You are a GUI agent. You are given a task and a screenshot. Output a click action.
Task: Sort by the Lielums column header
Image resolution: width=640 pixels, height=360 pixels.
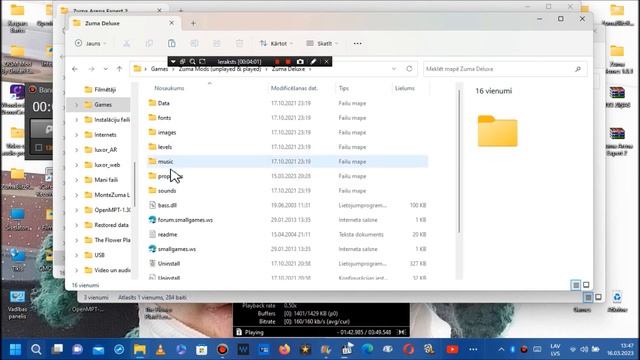404,88
